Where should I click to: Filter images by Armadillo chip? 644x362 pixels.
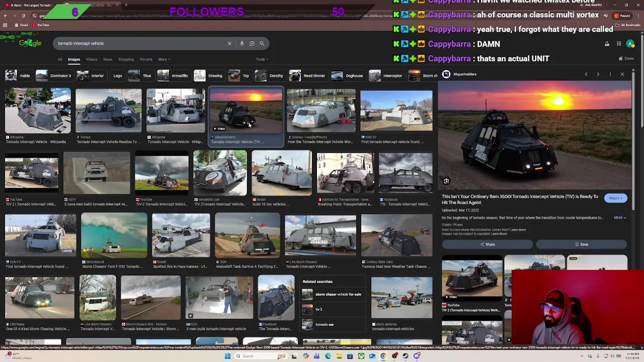(174, 76)
